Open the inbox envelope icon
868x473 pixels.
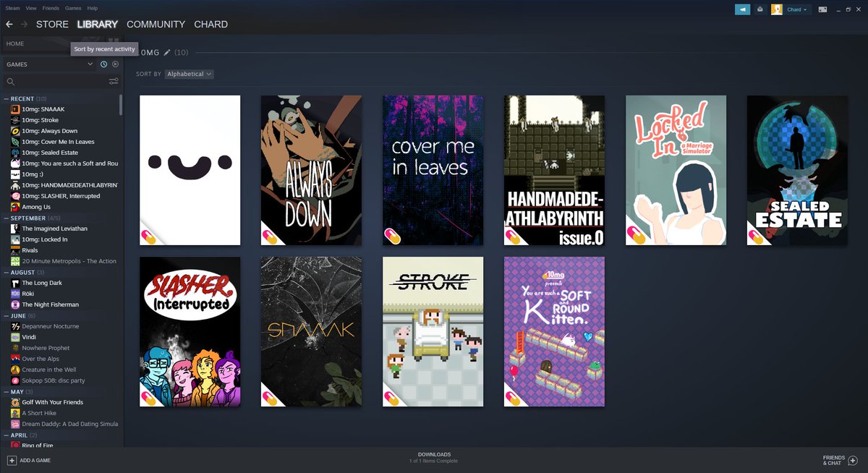759,9
